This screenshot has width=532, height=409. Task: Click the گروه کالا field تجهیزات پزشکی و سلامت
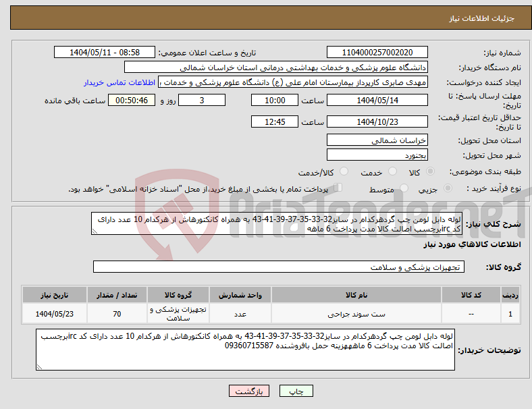click(279, 267)
